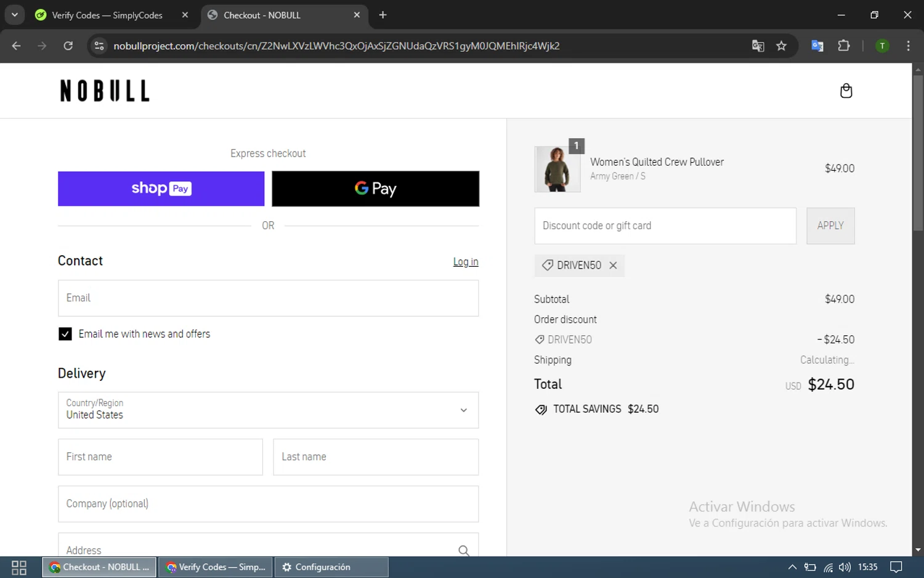Open the Chrome profile avatar T
Image resolution: width=924 pixels, height=578 pixels.
click(x=882, y=46)
